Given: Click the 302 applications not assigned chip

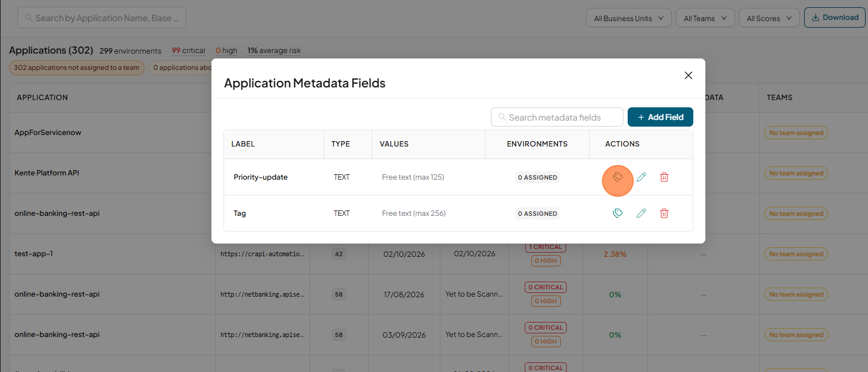Looking at the screenshot, I should [x=76, y=68].
